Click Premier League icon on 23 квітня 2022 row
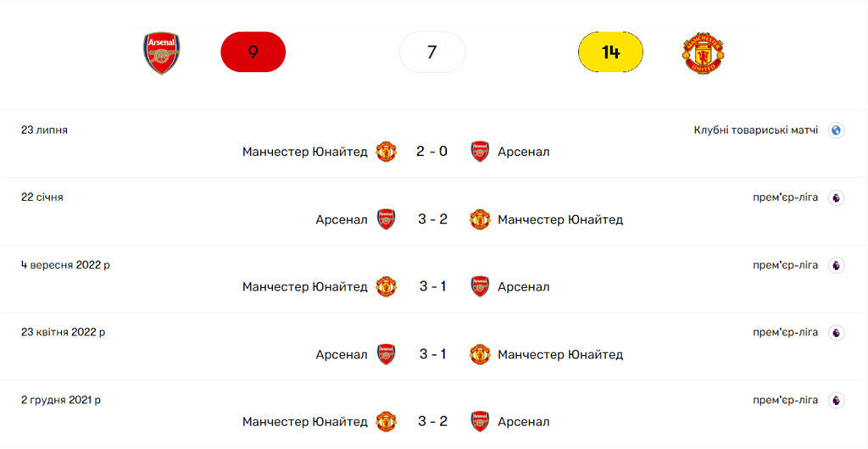 (836, 332)
